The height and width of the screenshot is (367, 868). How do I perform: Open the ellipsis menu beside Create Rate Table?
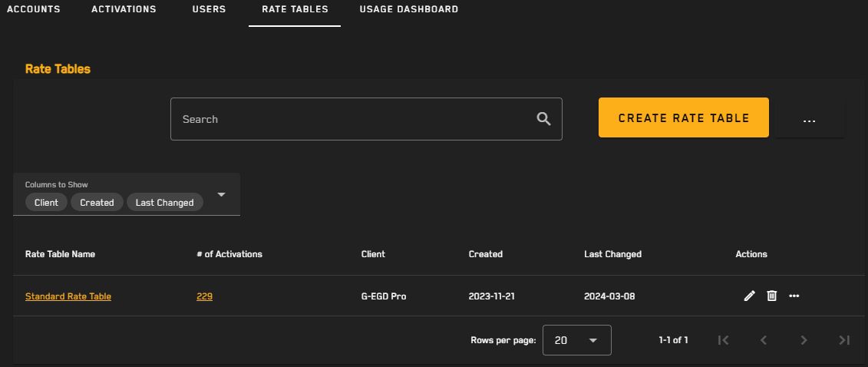pos(810,118)
